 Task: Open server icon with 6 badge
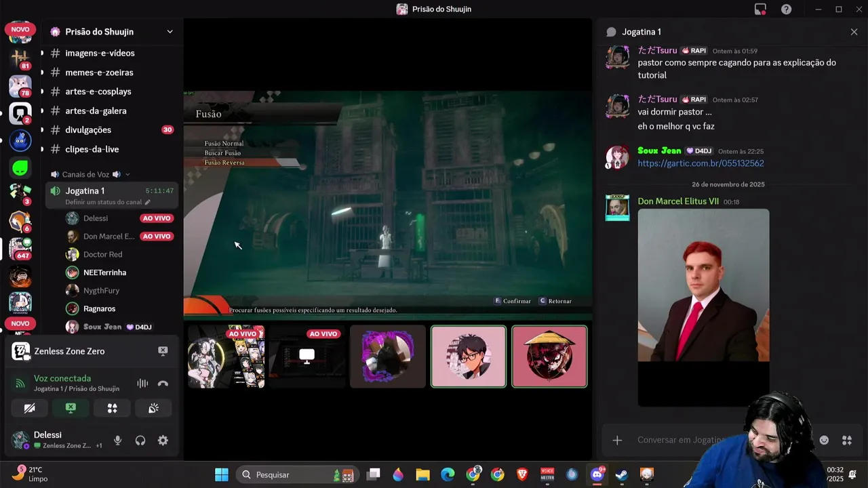click(20, 222)
